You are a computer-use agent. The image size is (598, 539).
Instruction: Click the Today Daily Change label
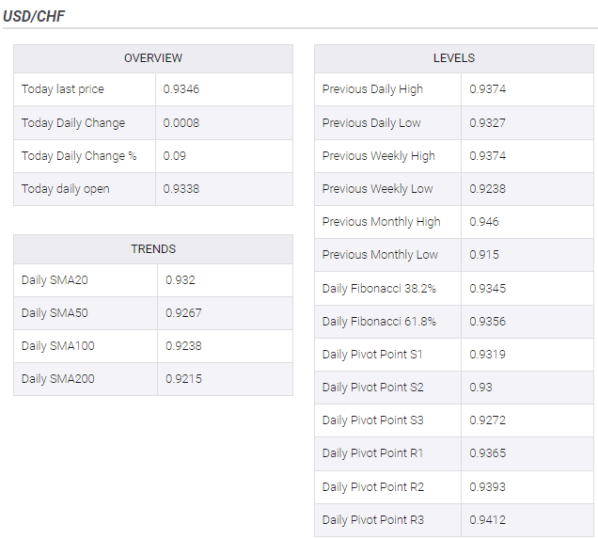(73, 123)
